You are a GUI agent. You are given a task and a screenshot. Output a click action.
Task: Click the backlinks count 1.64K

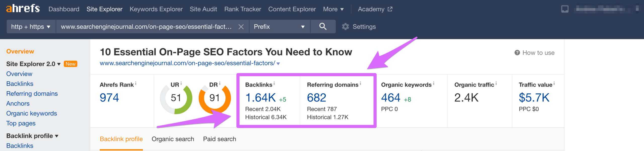point(261,98)
